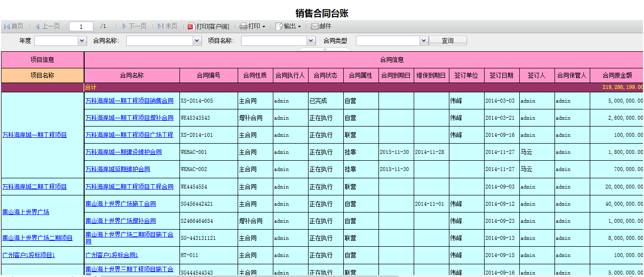644x277 pixels.
Task: Open contract 万科海岸城一期工程项目销售合同
Action: click(130, 101)
